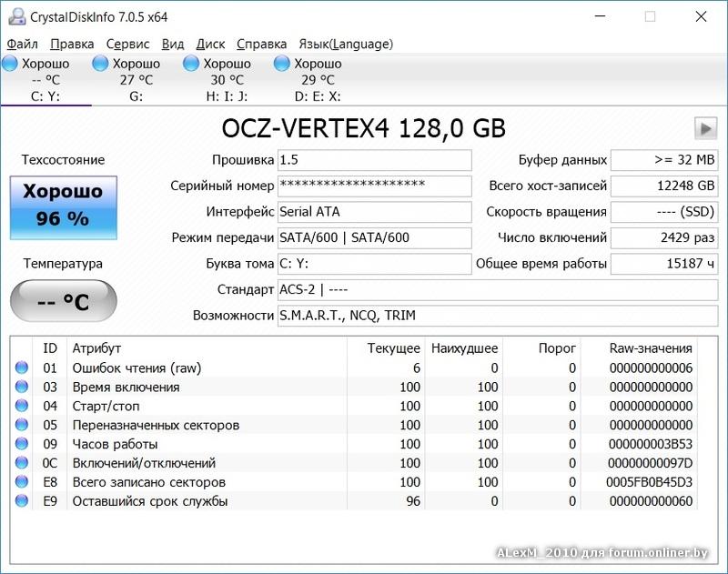Select the Оставшийся срок службы row
728x574 pixels.
coord(354,501)
